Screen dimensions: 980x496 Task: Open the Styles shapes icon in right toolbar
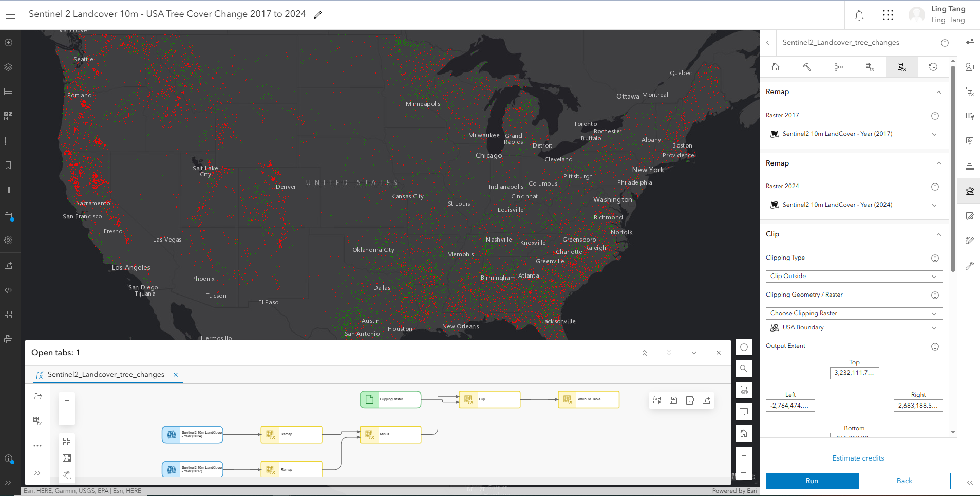(970, 67)
